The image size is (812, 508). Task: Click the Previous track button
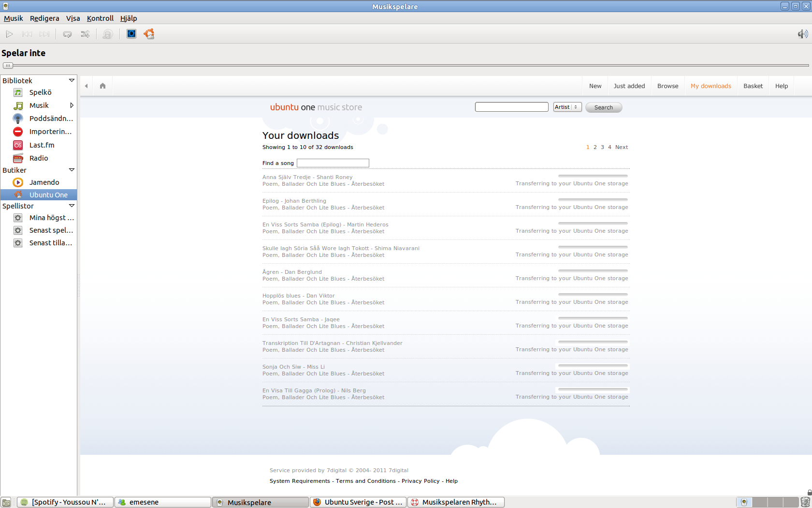coord(27,34)
